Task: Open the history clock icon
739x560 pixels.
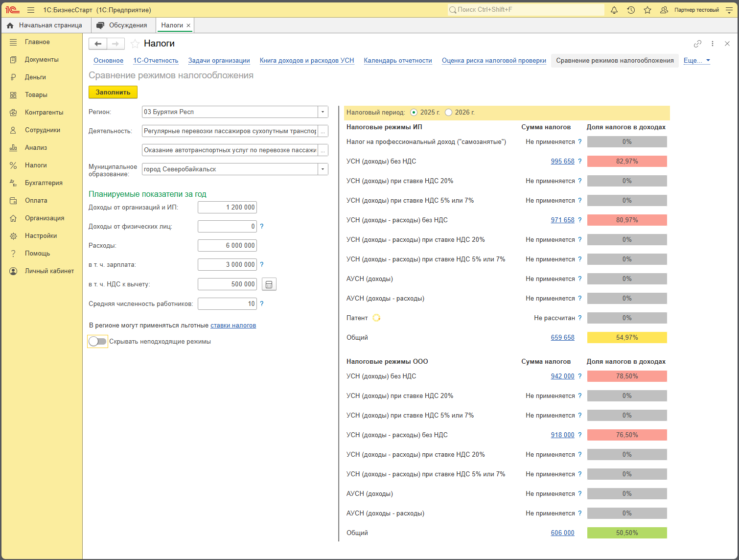Action: point(631,10)
